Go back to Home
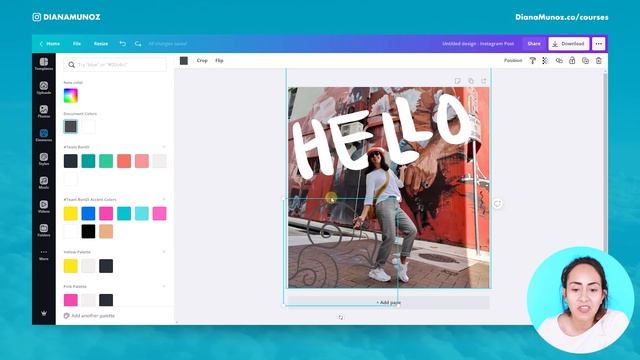The height and width of the screenshot is (360, 640). click(50, 44)
